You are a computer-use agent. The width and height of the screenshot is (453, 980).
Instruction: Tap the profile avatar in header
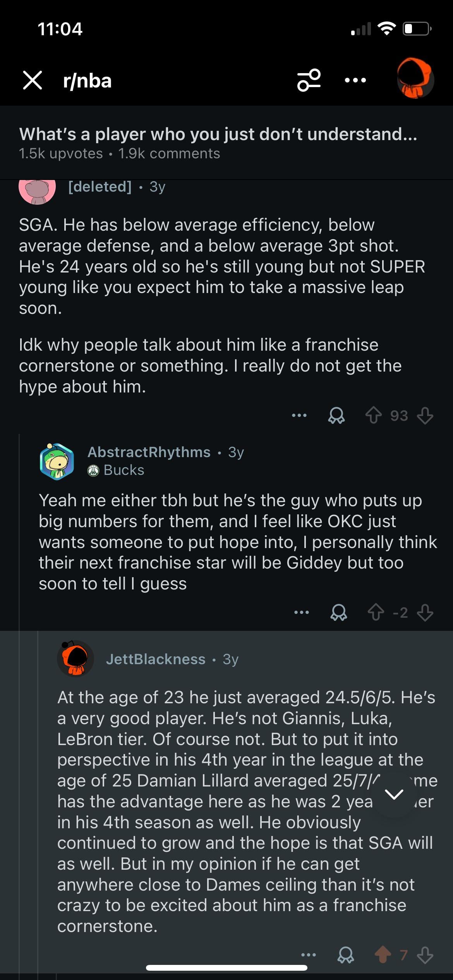click(x=415, y=79)
